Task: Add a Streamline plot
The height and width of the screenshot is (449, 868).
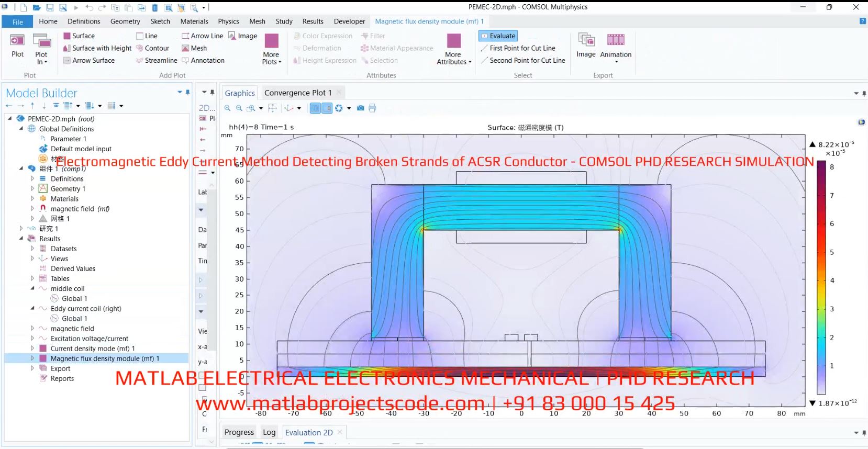Action: tap(157, 61)
